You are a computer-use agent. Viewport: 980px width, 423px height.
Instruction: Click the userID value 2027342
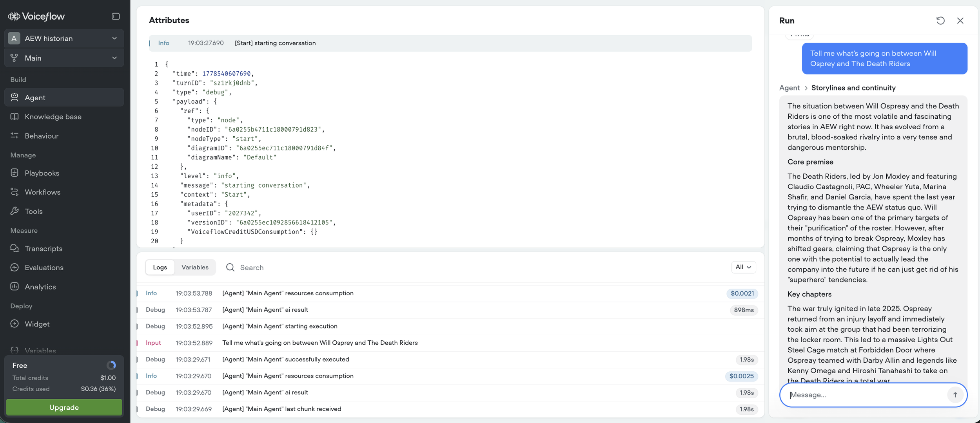pos(241,213)
